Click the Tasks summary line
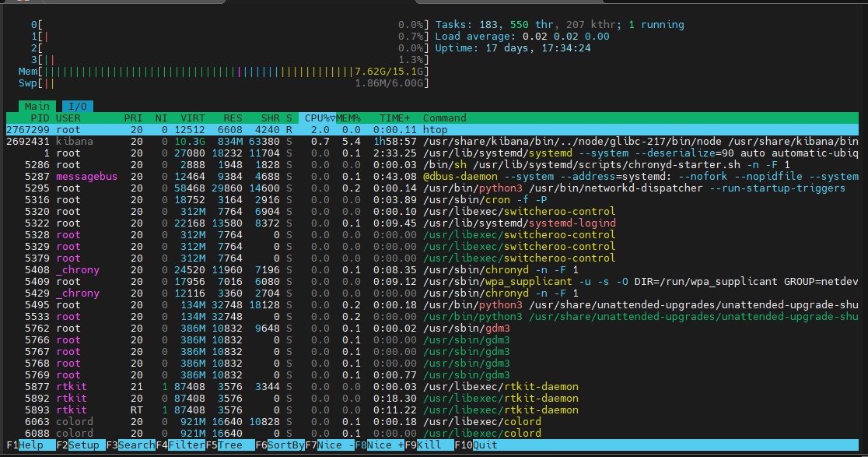This screenshot has width=868, height=457. [x=560, y=25]
